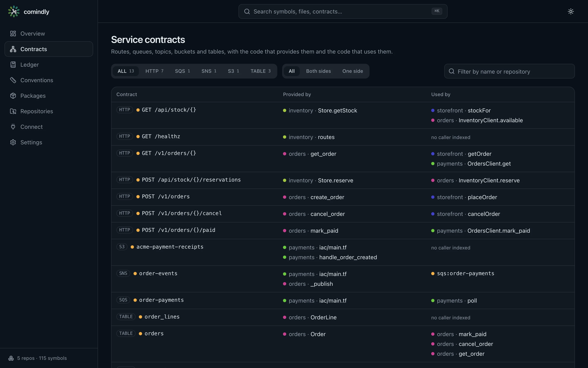Open the Store.getStock provider symbol
This screenshot has height=368, width=588.
[x=337, y=110]
